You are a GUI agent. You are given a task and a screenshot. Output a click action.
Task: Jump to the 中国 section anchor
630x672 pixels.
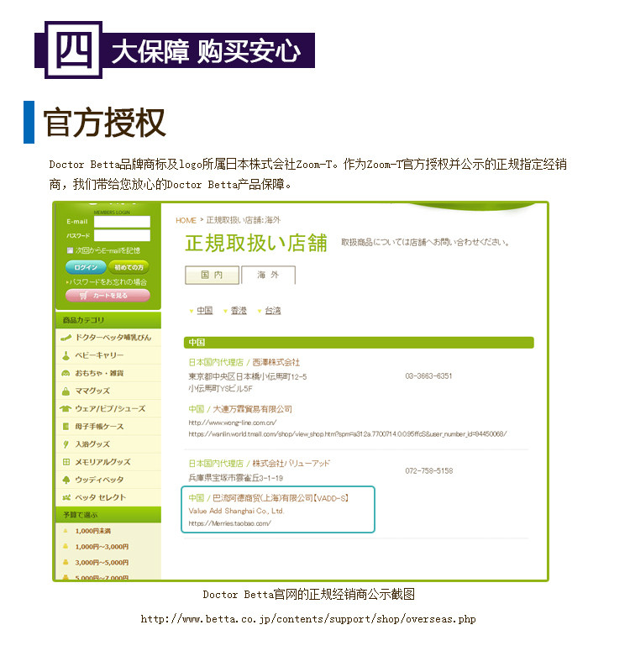click(x=205, y=311)
